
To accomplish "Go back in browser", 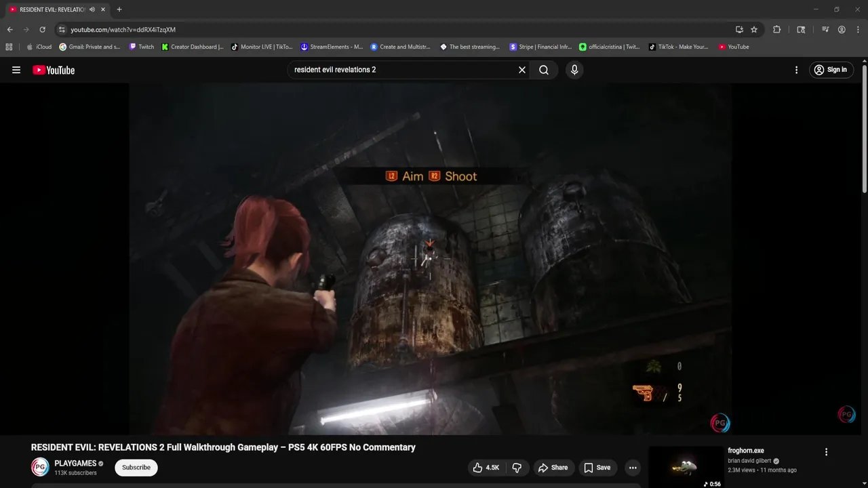I will (9, 30).
